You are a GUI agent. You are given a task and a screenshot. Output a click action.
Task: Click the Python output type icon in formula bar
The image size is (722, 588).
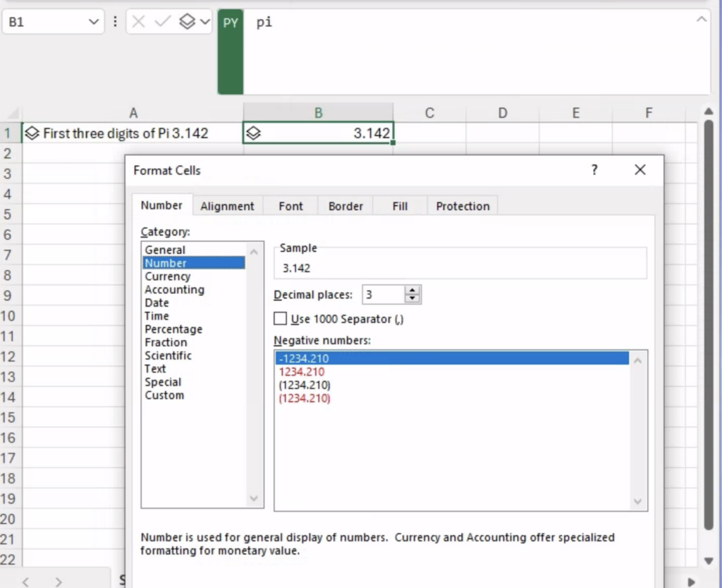tap(186, 22)
